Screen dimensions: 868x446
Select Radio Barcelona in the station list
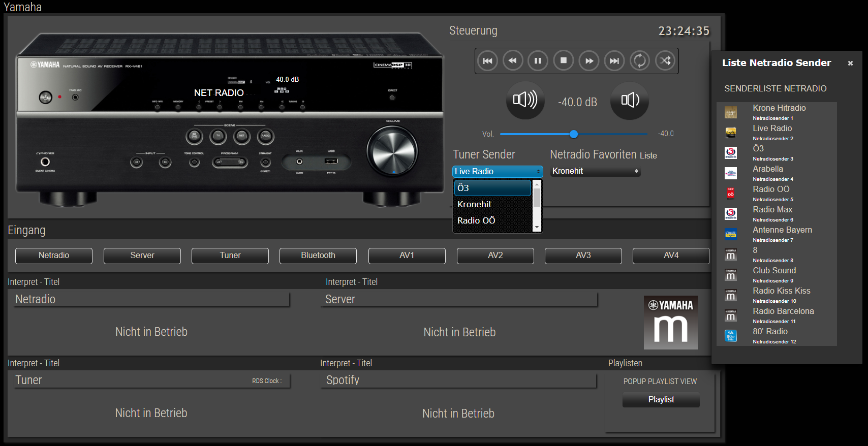click(777, 315)
